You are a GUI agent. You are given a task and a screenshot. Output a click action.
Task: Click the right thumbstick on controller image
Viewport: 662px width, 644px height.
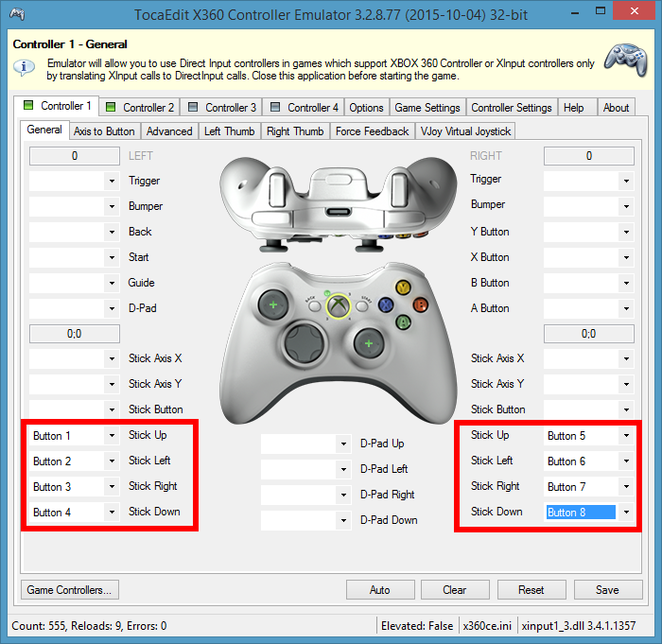369,343
